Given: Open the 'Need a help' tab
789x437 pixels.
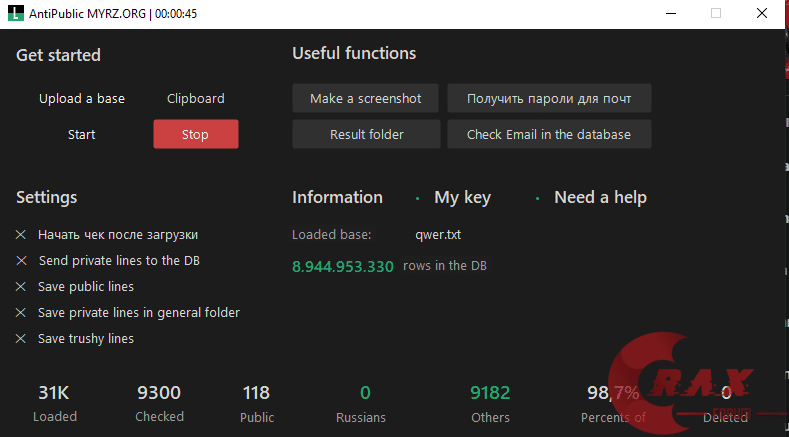Looking at the screenshot, I should 600,198.
